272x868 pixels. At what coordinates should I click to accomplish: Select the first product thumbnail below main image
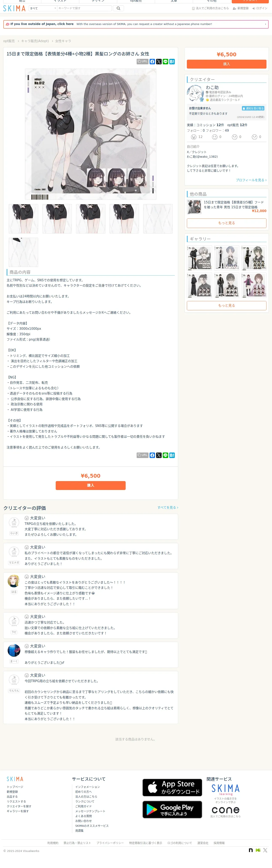pos(23,219)
